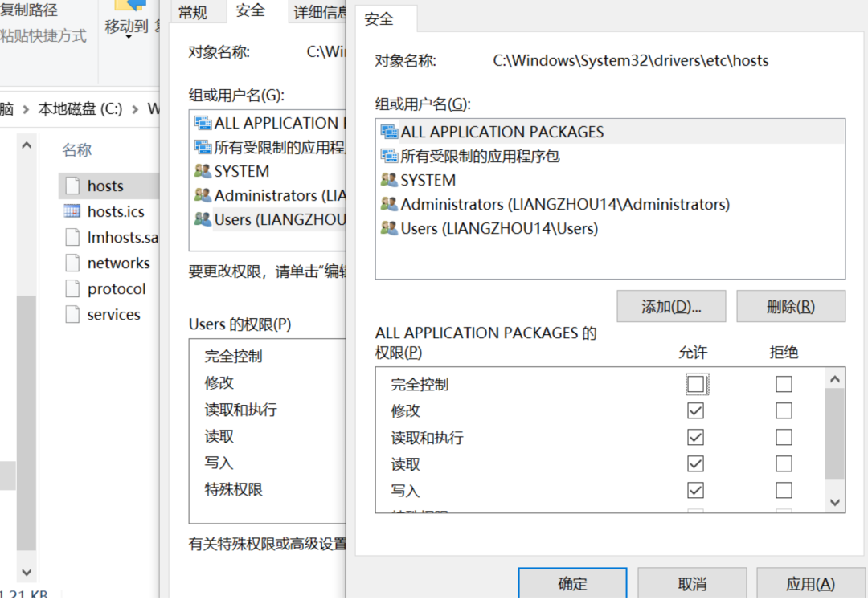The width and height of the screenshot is (868, 600).
Task: Click ALL APPLICATION icon in properties window behind
Action: click(x=203, y=123)
